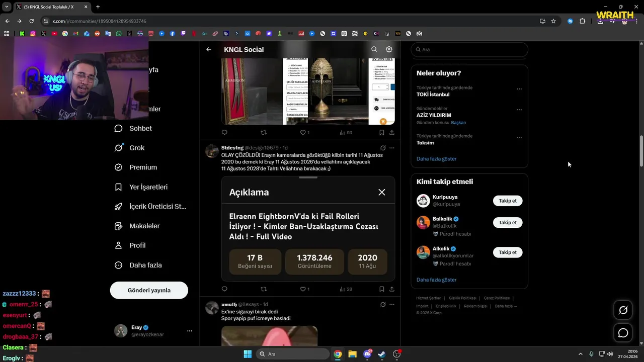Open the Instagram bookmark in bookmarks bar
The width and height of the screenshot is (644, 362).
[33, 34]
